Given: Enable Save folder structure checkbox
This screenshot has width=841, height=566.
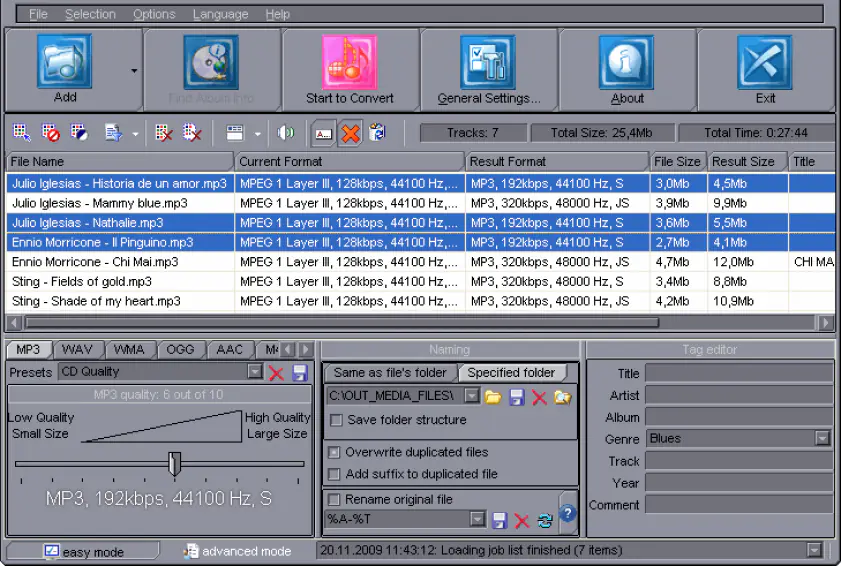Looking at the screenshot, I should (337, 420).
